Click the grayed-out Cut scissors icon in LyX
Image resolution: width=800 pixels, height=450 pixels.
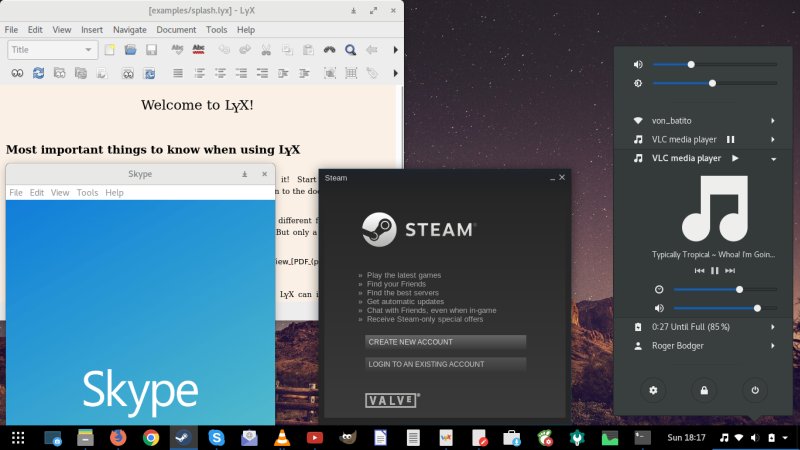pos(266,49)
